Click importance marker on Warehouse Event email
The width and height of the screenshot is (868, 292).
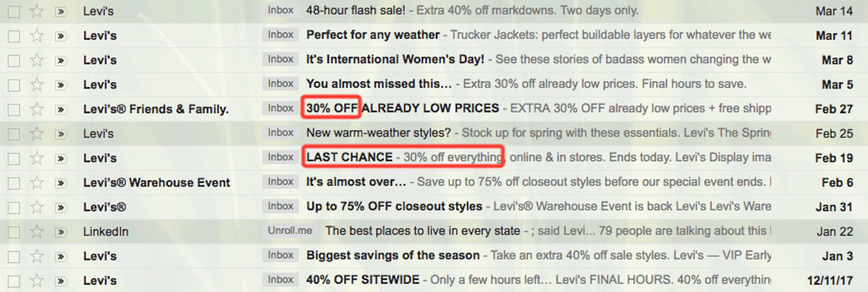(x=60, y=183)
